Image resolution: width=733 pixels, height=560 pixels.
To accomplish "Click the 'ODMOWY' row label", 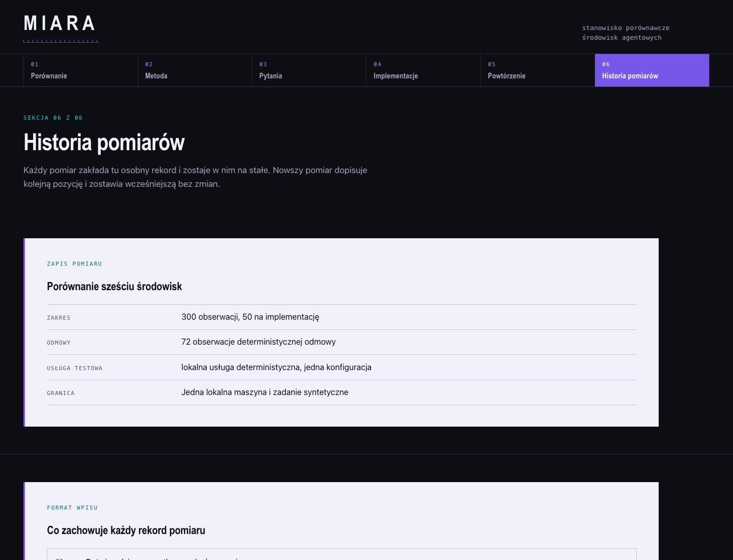I will 59,343.
